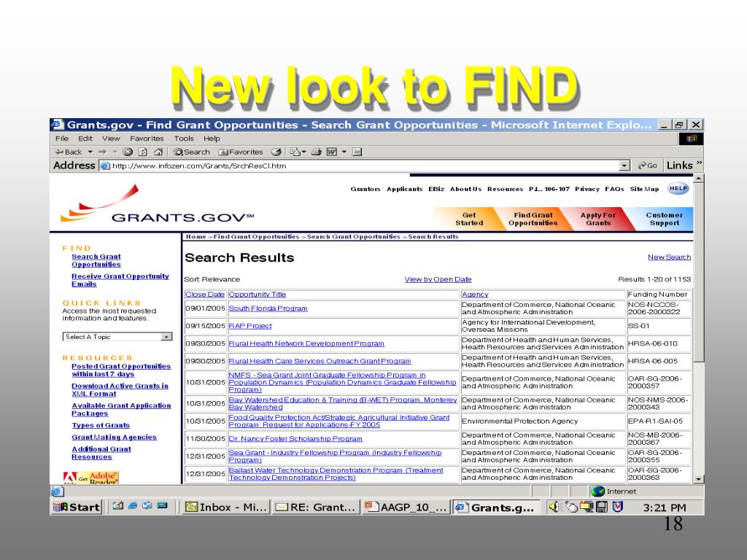
Task: Open the Favorites pane in the toolbar
Action: 241,152
